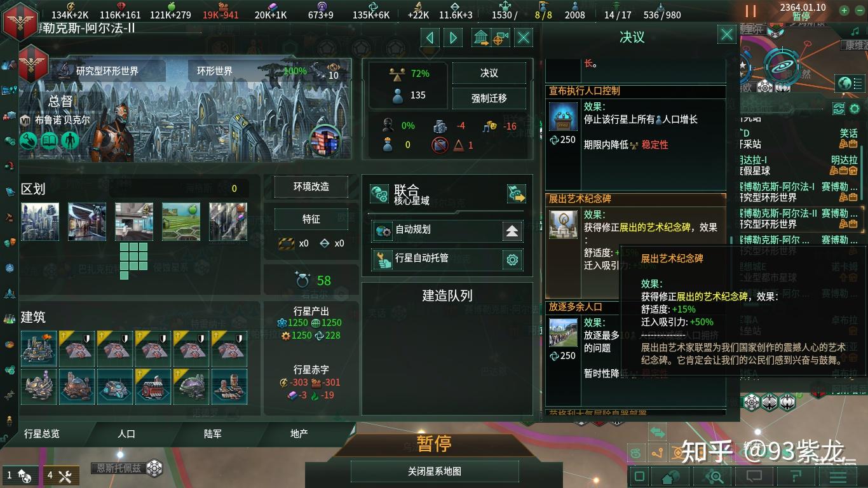Image resolution: width=868 pixels, height=488 pixels.
Task: Click 关闭星系地图 button at bottom
Action: [435, 471]
